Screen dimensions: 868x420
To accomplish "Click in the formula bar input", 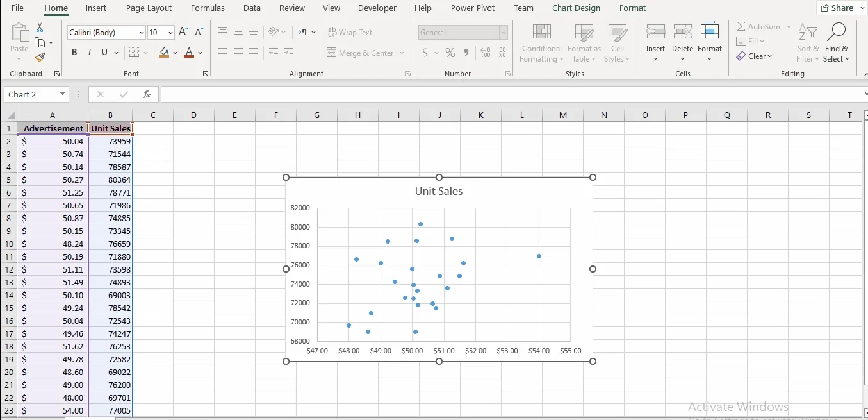I will click(x=511, y=94).
